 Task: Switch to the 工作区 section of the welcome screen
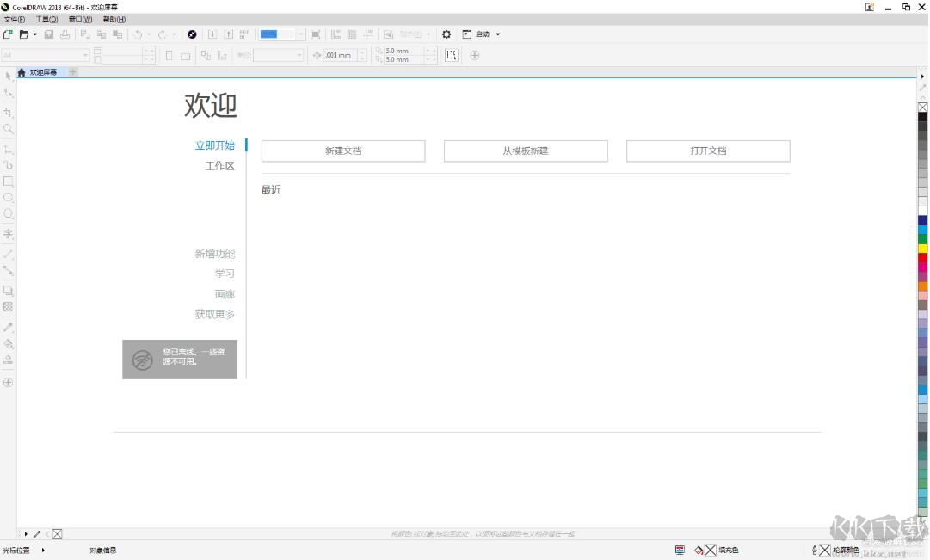point(219,165)
